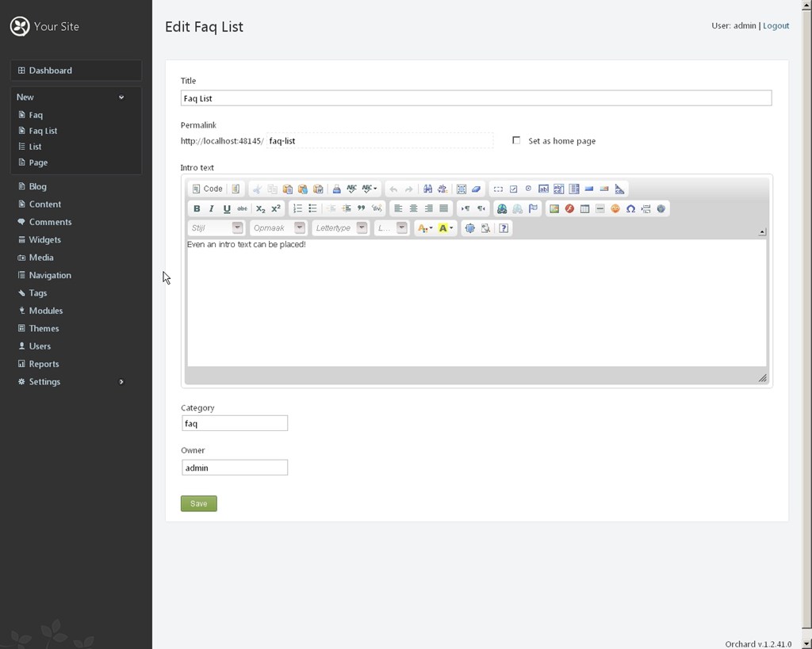Enable Set as home page checkbox

pyautogui.click(x=516, y=140)
